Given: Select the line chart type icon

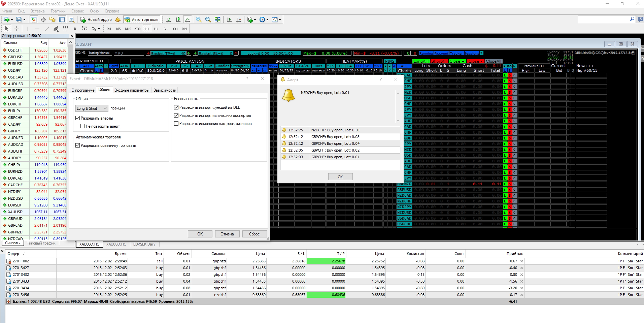Looking at the screenshot, I should pos(188,20).
